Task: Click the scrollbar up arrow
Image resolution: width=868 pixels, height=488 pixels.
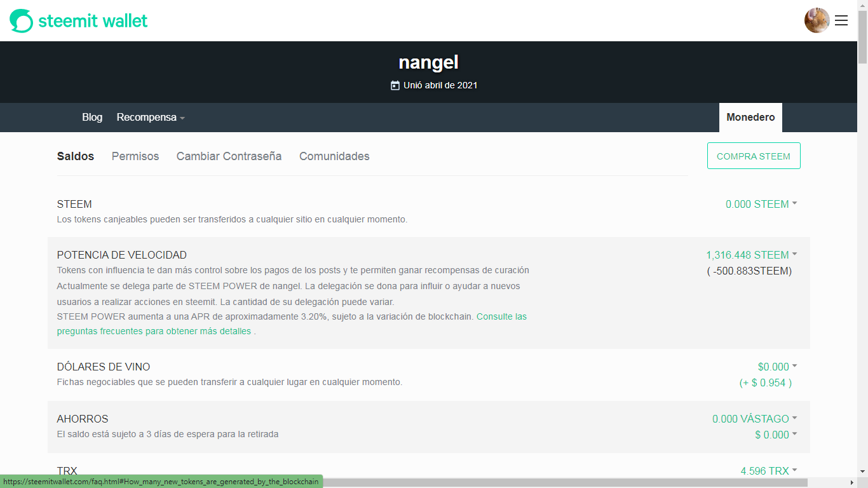Action: pyautogui.click(x=862, y=5)
